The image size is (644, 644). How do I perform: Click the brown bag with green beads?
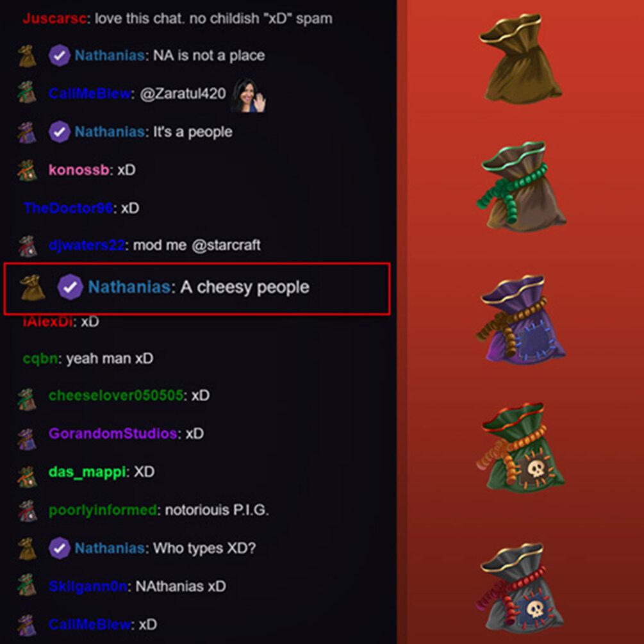521,186
